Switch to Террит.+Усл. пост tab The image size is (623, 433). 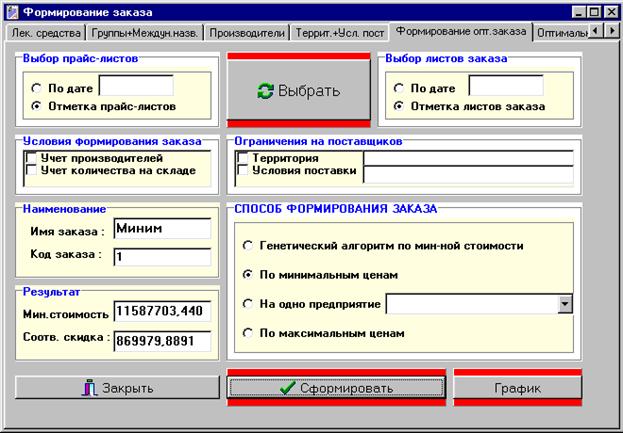[339, 33]
